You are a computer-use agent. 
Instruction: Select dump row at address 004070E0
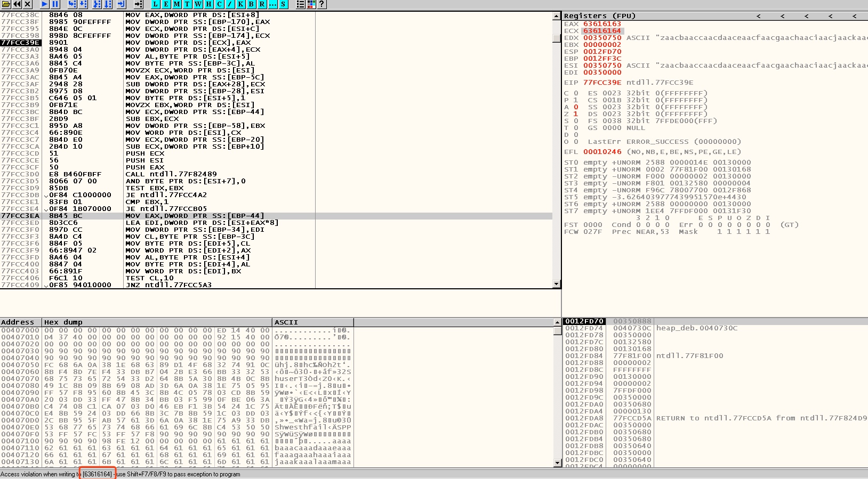[x=176, y=427]
